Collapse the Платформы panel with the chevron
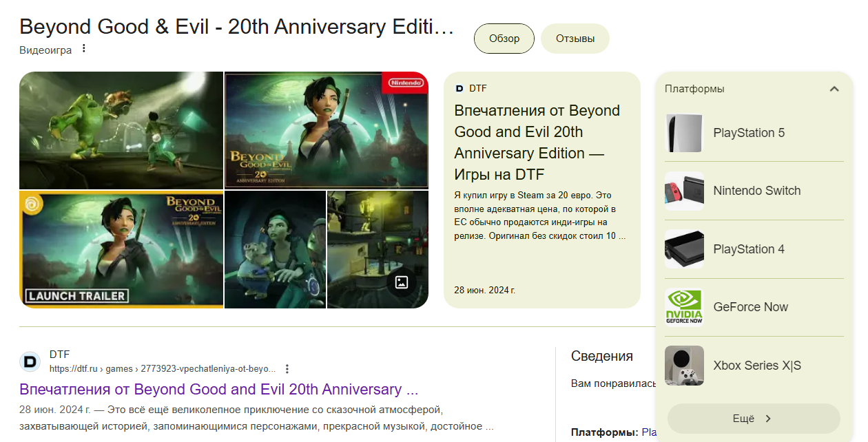 pyautogui.click(x=834, y=89)
